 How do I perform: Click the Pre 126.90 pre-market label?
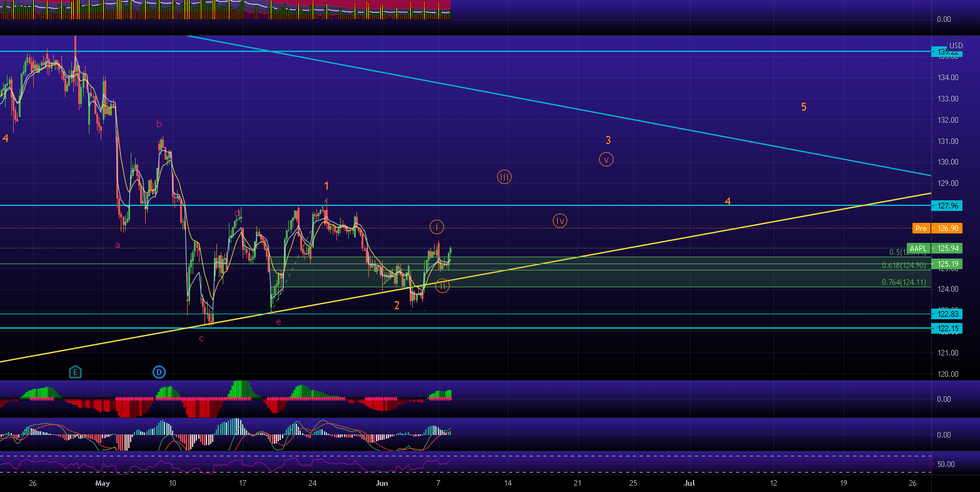[937, 228]
